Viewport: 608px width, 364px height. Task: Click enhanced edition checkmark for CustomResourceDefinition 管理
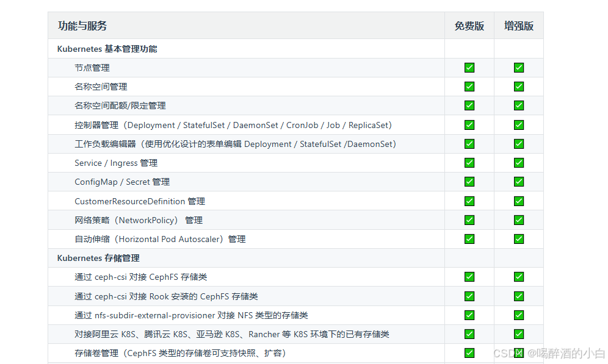pyautogui.click(x=518, y=201)
